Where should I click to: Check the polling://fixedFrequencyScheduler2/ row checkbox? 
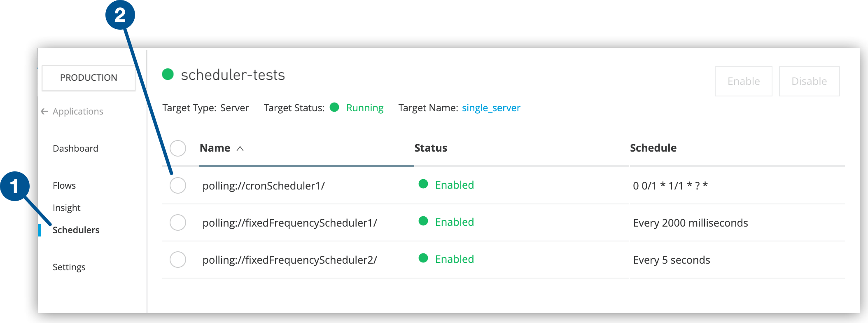coord(178,260)
